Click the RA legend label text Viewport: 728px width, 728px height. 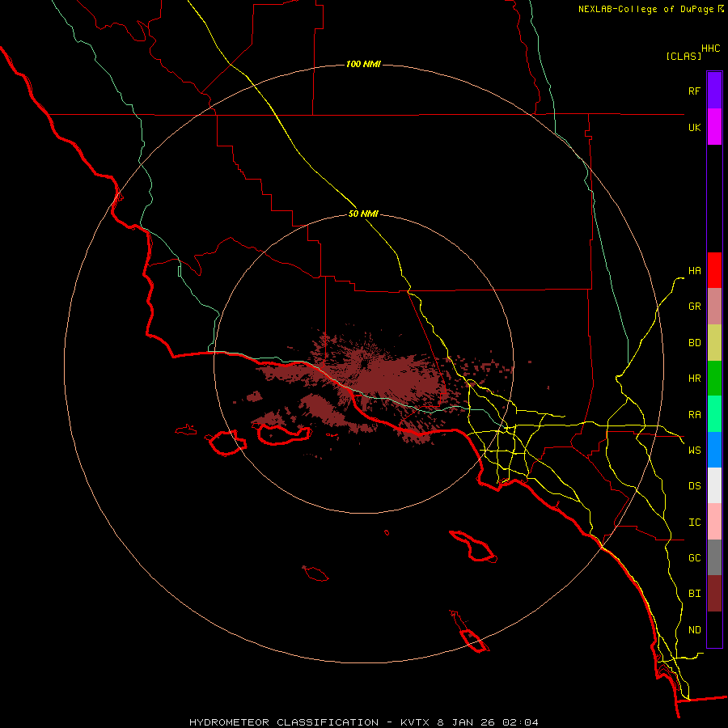694,415
